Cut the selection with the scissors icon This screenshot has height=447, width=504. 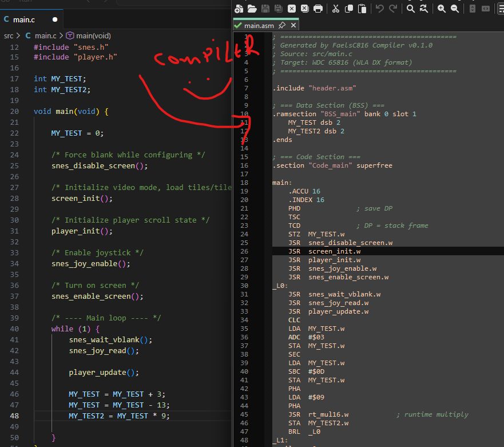(336, 9)
